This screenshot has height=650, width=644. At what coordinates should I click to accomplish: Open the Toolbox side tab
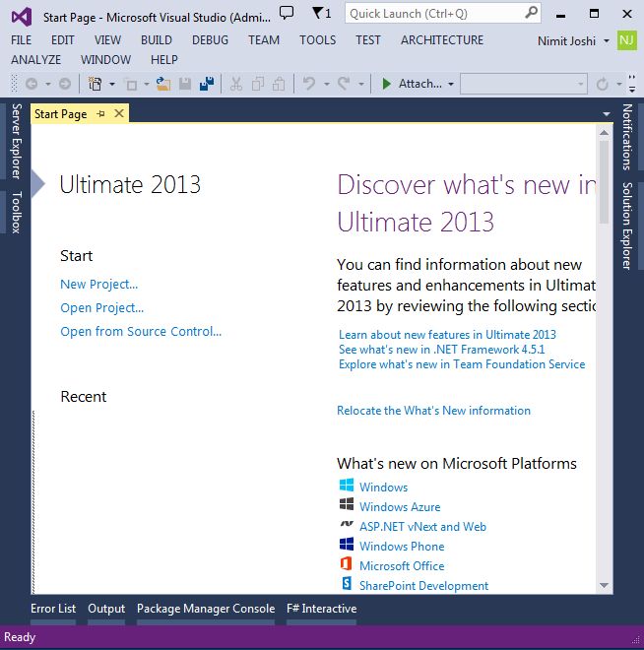tap(16, 213)
